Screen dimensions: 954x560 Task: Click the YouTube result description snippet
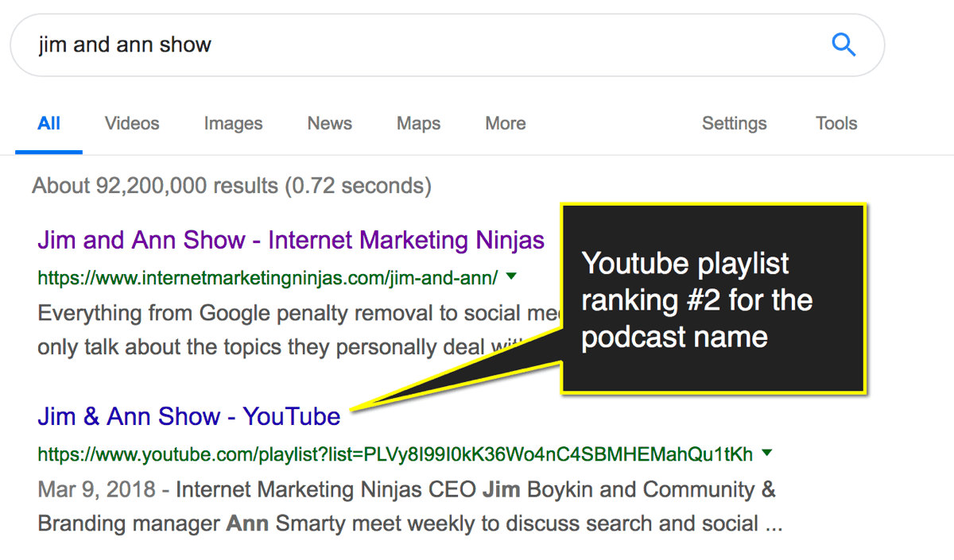coord(409,507)
